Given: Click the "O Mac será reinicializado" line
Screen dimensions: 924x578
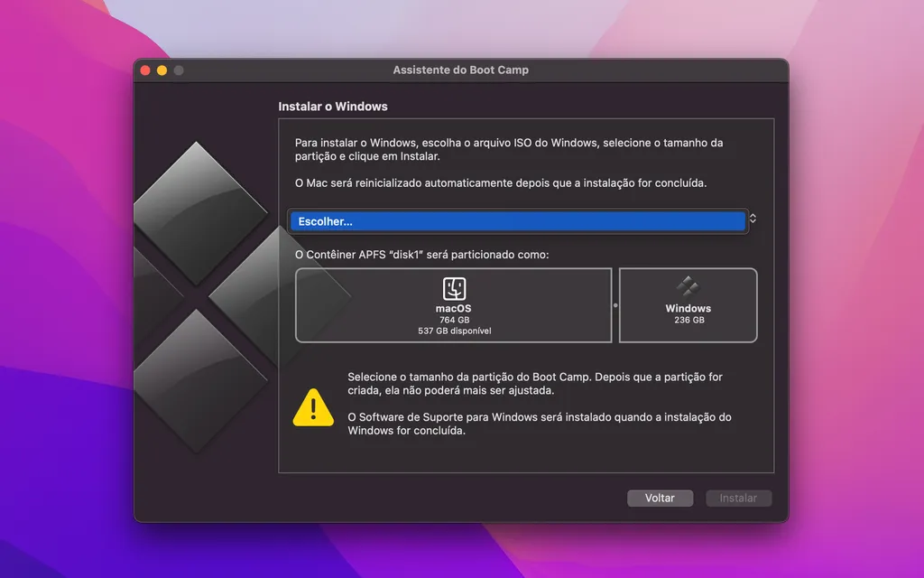Looking at the screenshot, I should [501, 183].
